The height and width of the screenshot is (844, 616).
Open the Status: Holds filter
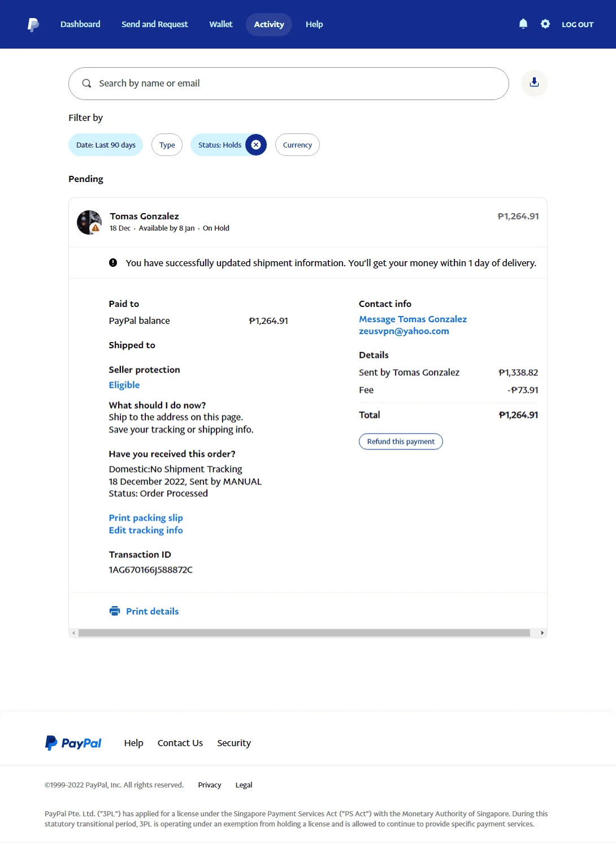tap(220, 145)
